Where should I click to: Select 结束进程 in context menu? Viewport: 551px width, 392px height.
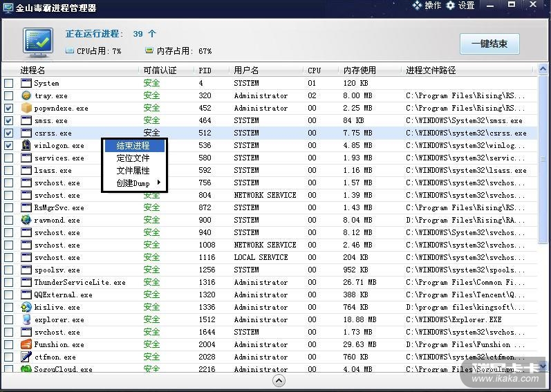pos(135,145)
